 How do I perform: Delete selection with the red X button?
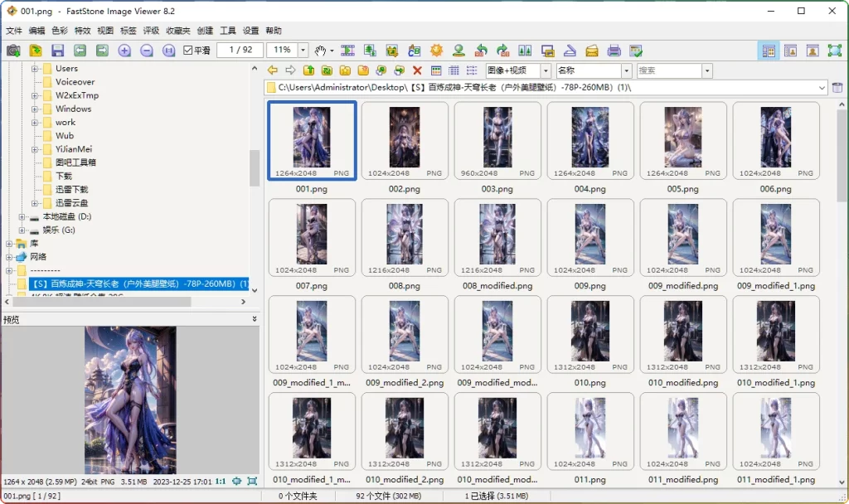click(x=416, y=71)
